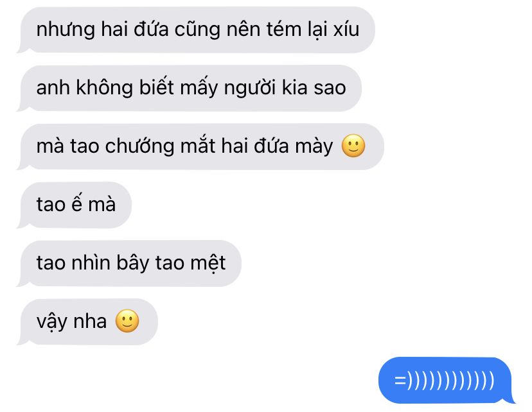Screen dimensions: 532x412
Task: Tap the smiley emoji after "hai đứa mày"
Action: pos(353,146)
